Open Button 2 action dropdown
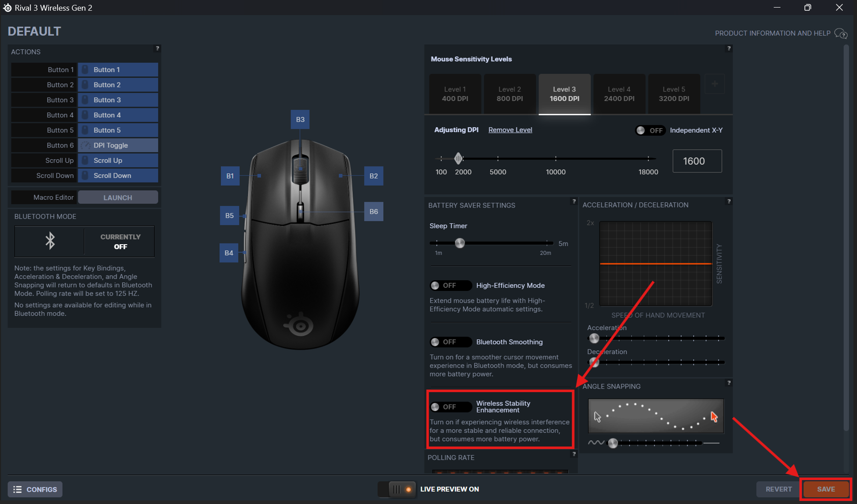This screenshot has height=504, width=857. (118, 85)
